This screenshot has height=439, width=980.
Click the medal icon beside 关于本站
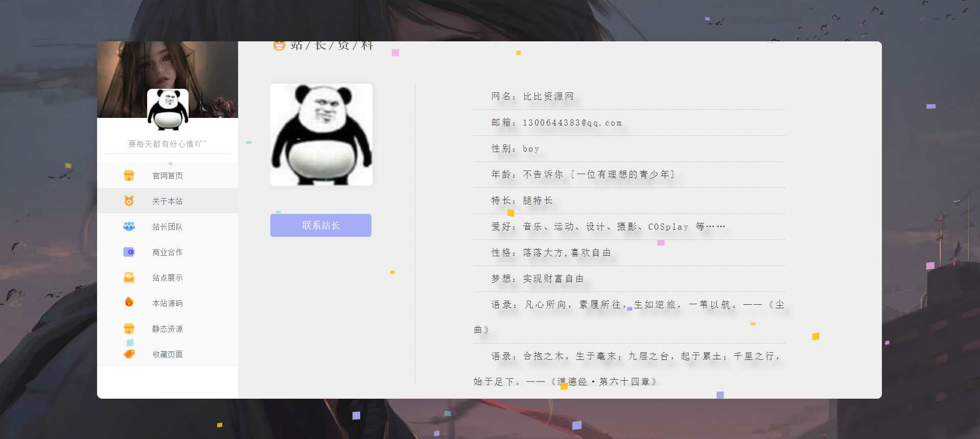[x=129, y=201]
